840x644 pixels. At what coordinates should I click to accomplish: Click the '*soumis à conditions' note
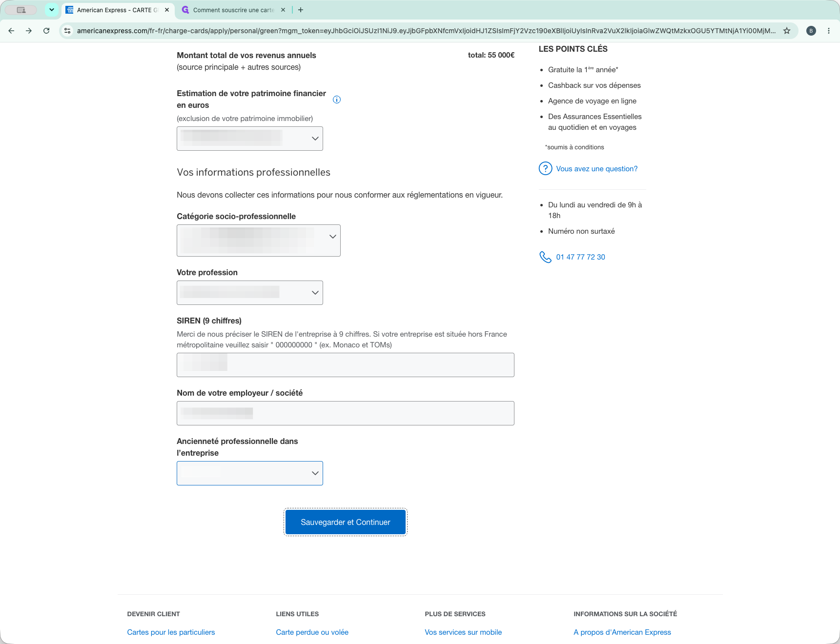click(574, 147)
